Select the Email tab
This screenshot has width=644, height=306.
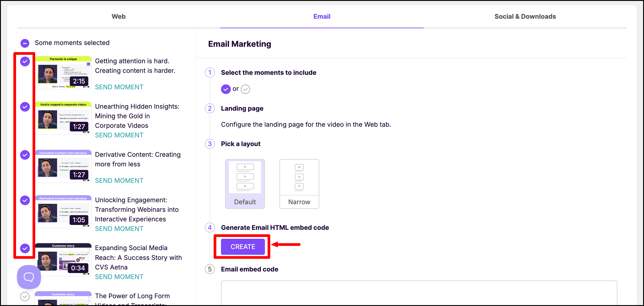point(322,16)
